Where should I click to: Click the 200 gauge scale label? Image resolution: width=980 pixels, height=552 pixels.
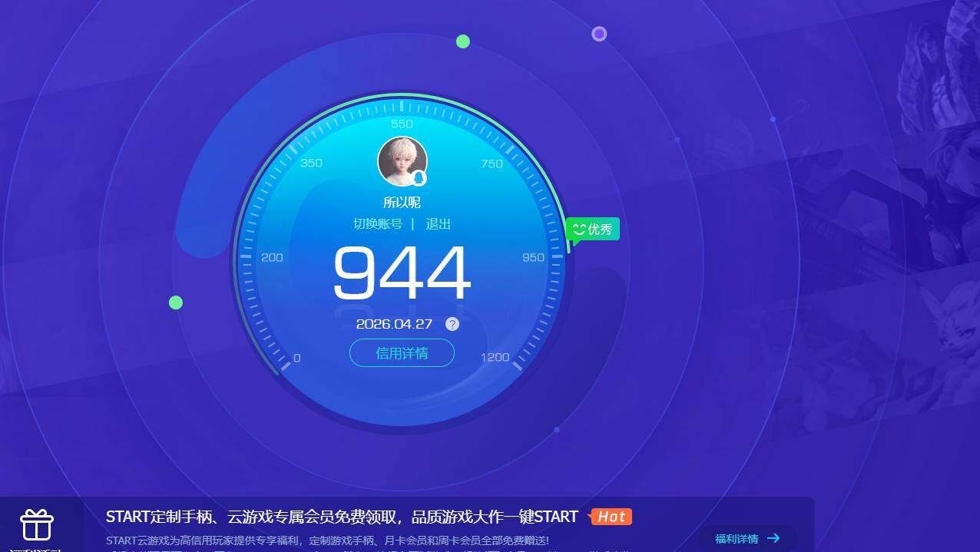272,257
